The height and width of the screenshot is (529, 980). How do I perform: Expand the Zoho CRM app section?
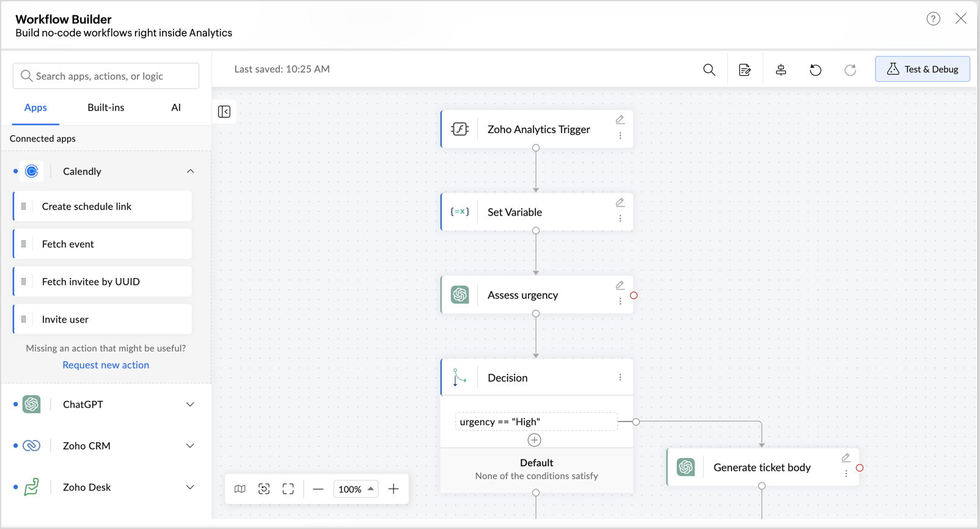190,446
